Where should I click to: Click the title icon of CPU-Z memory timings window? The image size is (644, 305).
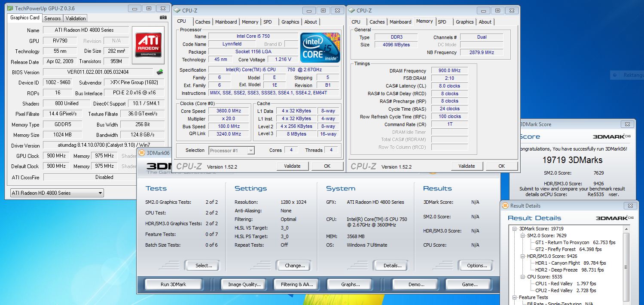click(x=352, y=10)
